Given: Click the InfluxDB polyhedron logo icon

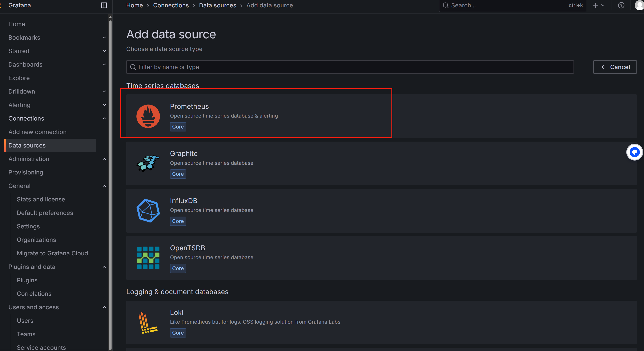Looking at the screenshot, I should pyautogui.click(x=148, y=210).
